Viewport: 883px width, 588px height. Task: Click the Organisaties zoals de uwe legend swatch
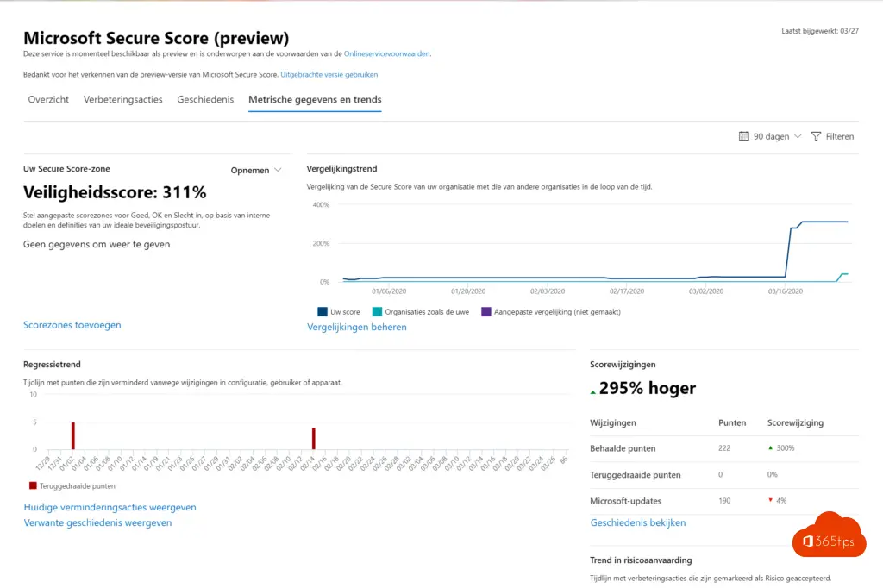point(377,312)
